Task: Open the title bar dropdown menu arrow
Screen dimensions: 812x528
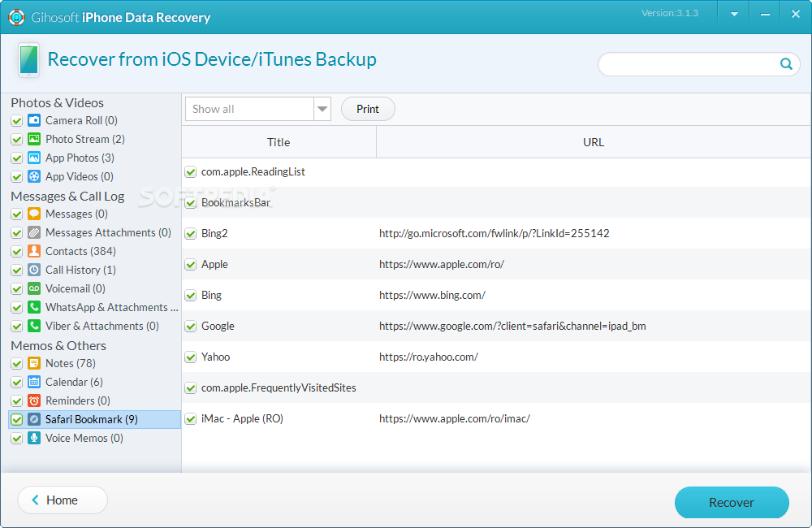Action: 734,15
